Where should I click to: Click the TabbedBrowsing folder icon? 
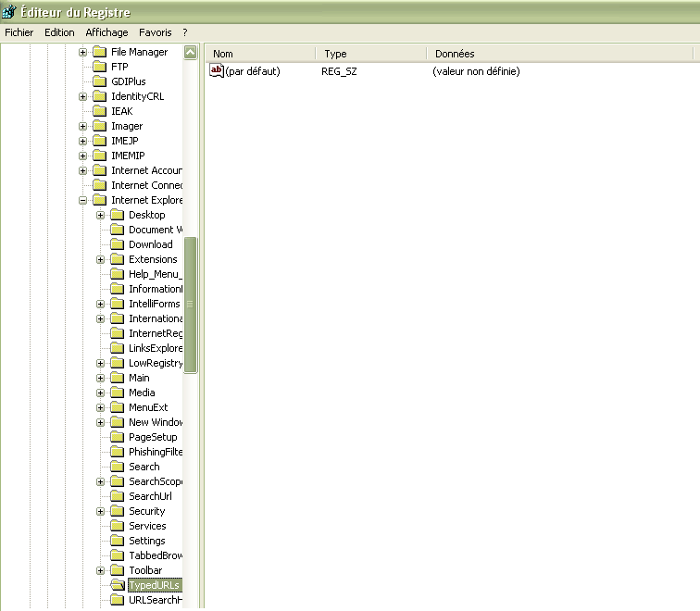pos(118,555)
